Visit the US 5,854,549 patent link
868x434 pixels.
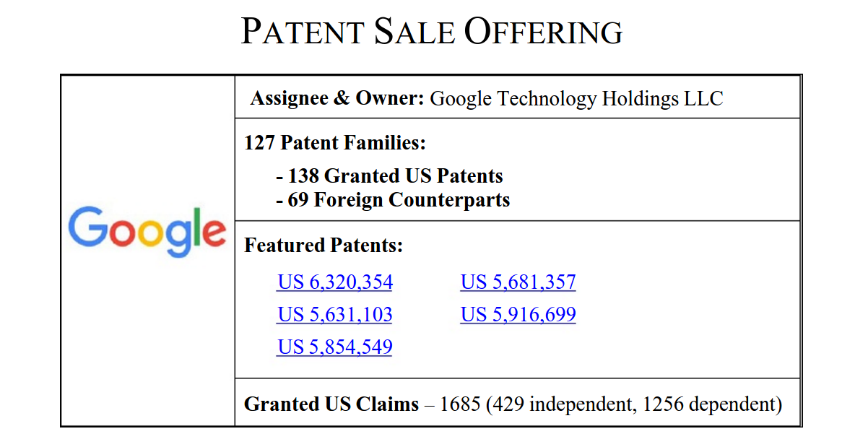[335, 347]
